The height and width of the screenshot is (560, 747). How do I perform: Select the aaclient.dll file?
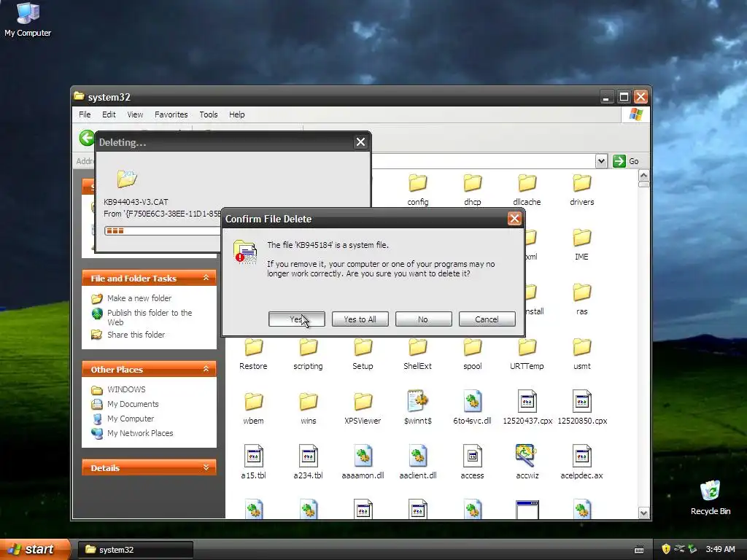(x=418, y=462)
